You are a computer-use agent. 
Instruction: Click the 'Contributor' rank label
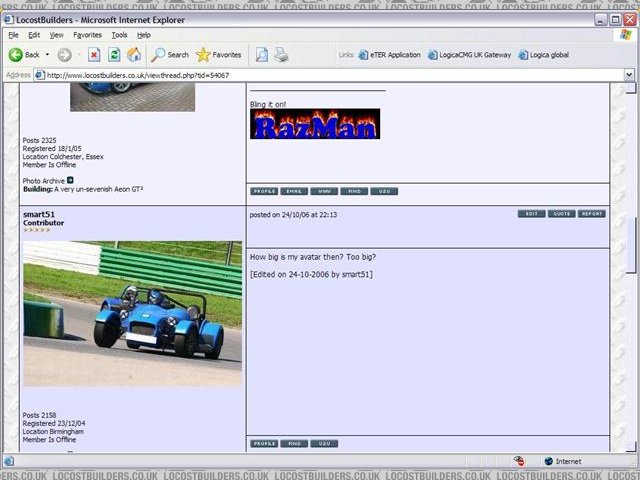coord(43,223)
